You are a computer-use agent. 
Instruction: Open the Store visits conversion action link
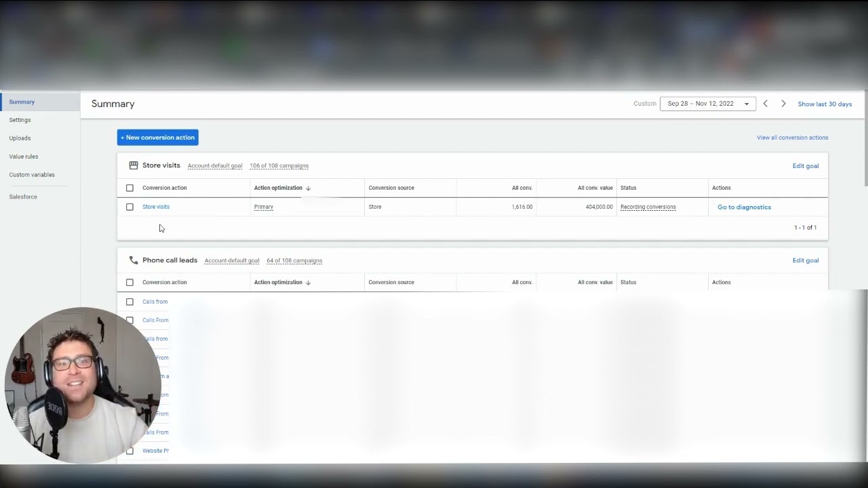(156, 207)
